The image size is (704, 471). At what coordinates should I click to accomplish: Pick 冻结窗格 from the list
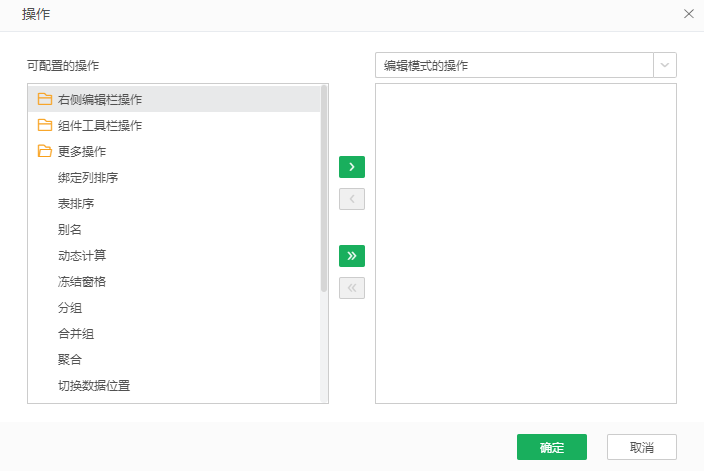82,282
